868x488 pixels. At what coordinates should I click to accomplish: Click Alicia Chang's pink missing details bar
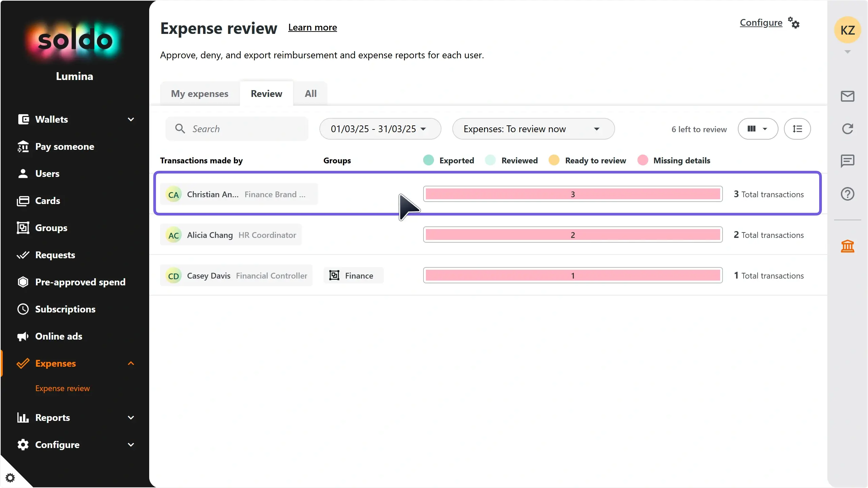(573, 235)
